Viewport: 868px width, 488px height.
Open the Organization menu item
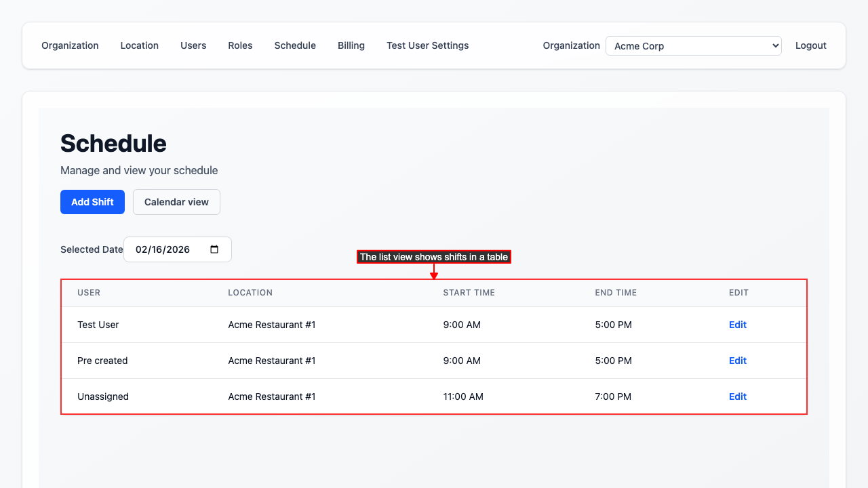pyautogui.click(x=70, y=45)
